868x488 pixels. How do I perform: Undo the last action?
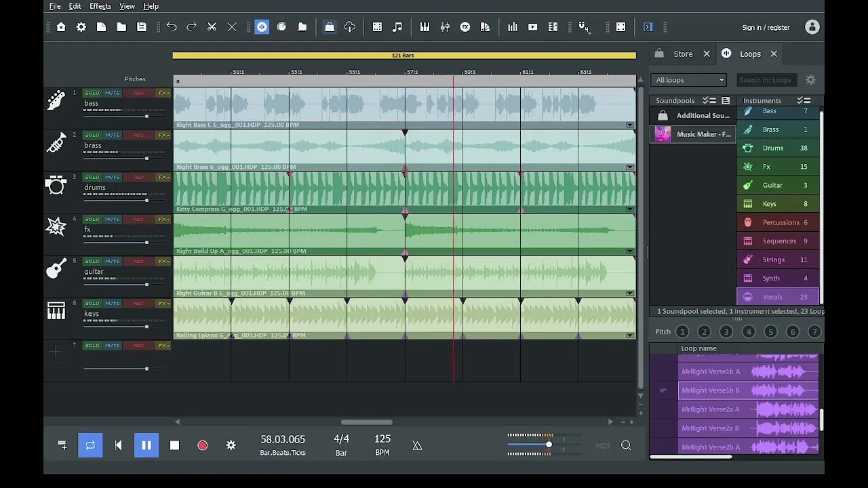[172, 27]
